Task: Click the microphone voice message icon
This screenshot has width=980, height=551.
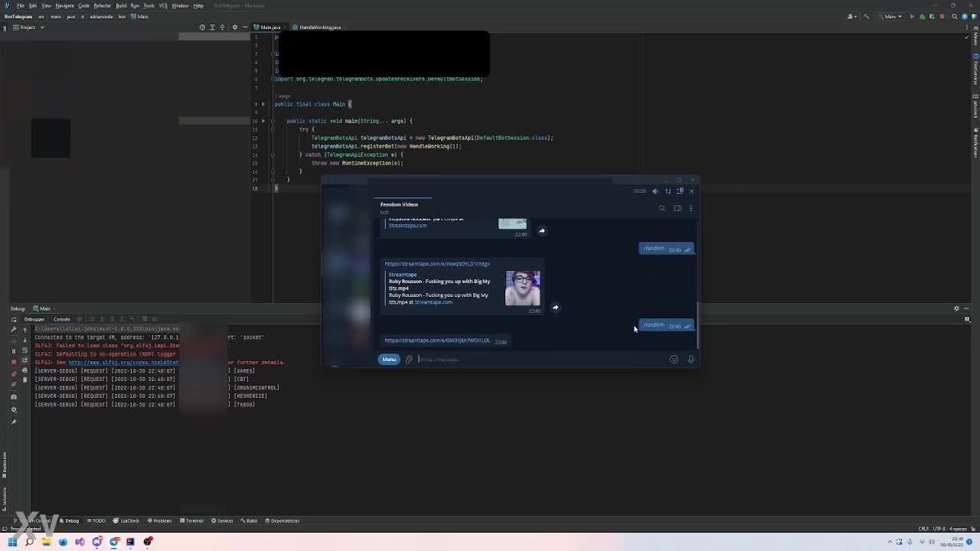Action: (x=691, y=360)
